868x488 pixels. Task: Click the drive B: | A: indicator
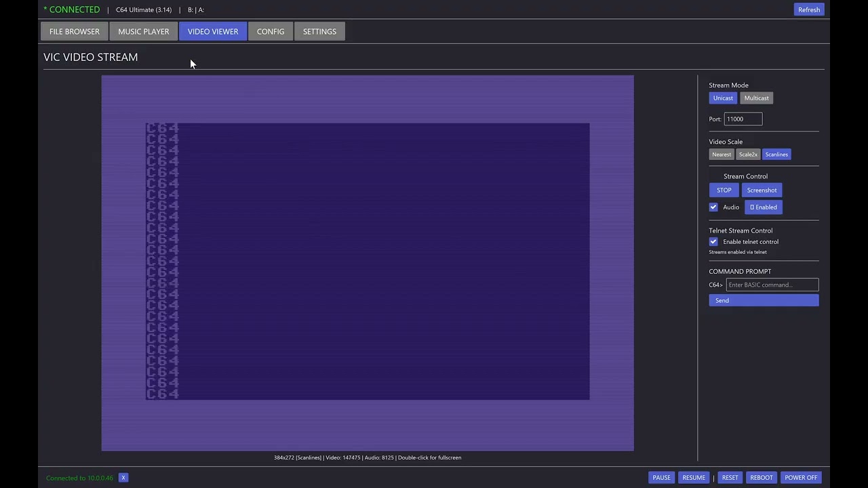[x=196, y=9]
